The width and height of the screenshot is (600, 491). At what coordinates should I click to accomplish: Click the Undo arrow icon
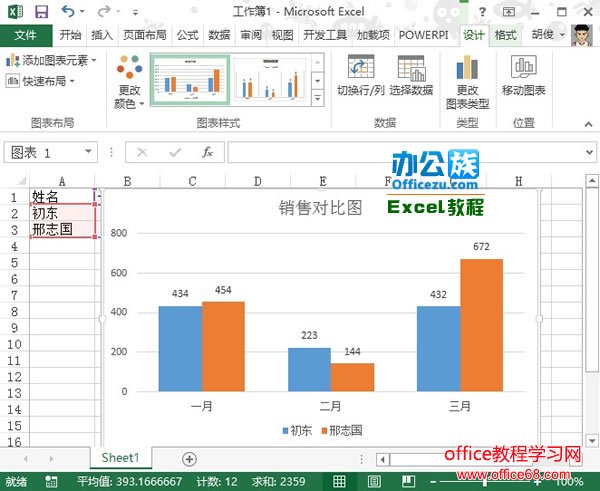(68, 11)
